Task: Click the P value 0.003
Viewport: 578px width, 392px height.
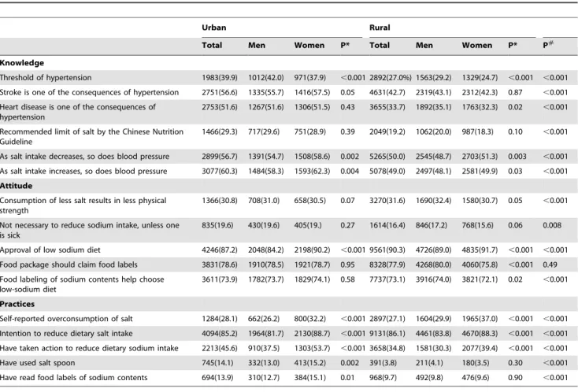Action: (517, 157)
